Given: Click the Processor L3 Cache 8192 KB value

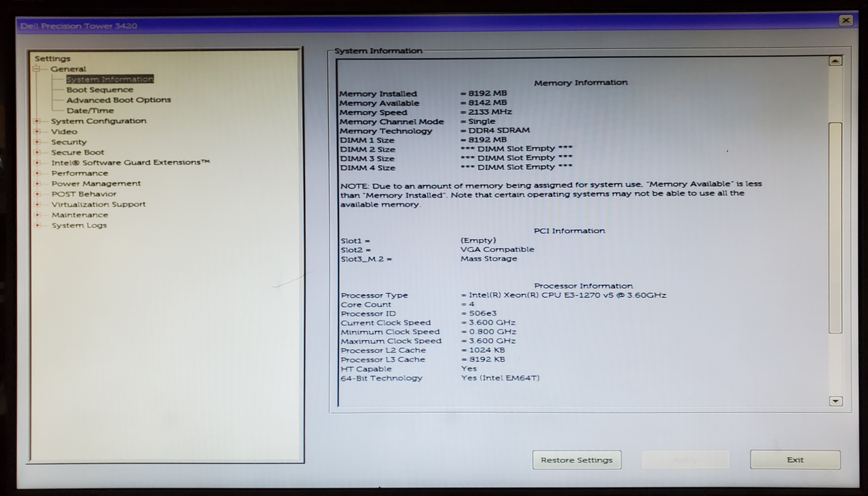Looking at the screenshot, I should 484,359.
